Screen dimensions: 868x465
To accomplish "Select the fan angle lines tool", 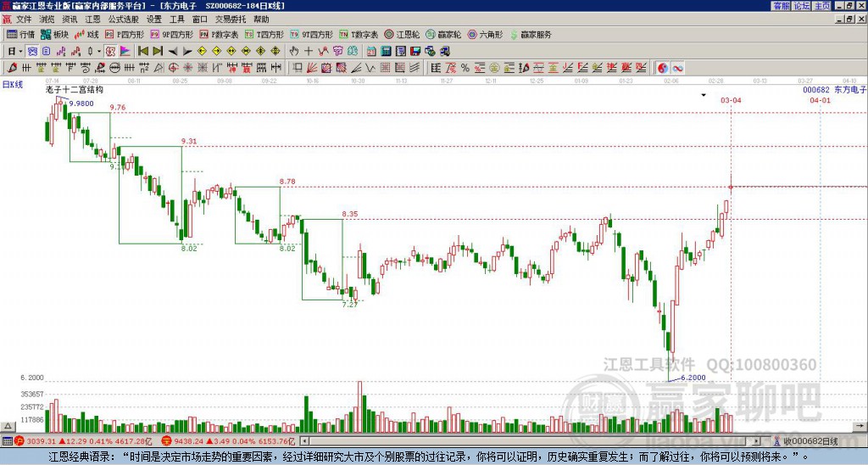I will pyautogui.click(x=312, y=68).
